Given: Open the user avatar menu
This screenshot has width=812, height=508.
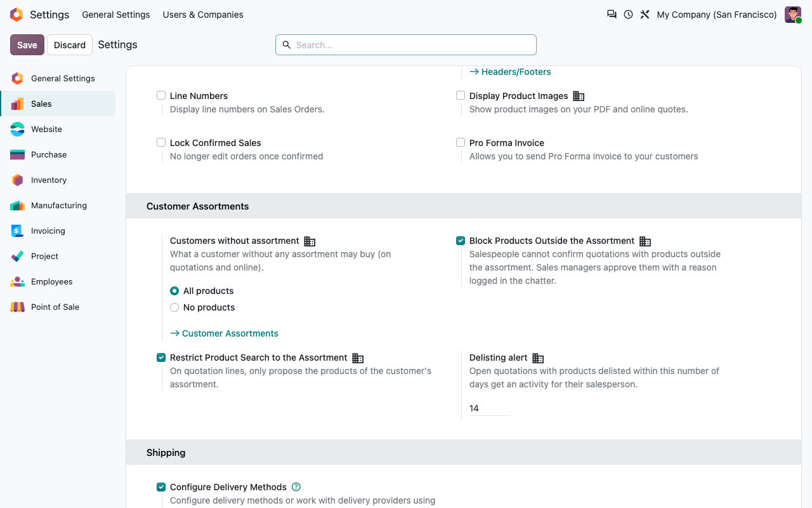Looking at the screenshot, I should click(x=793, y=15).
